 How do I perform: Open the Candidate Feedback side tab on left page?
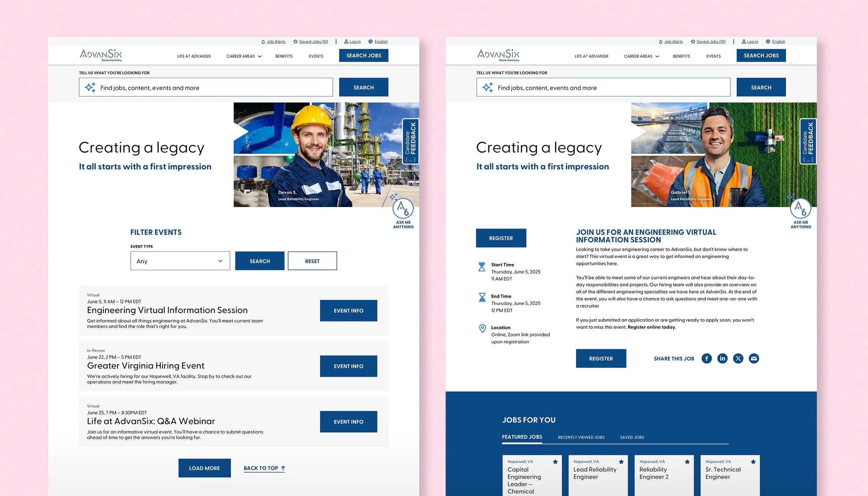tap(410, 142)
